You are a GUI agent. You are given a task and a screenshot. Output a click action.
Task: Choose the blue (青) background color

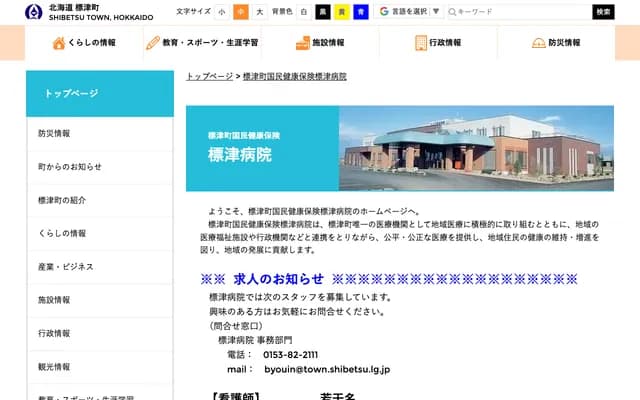(x=361, y=12)
